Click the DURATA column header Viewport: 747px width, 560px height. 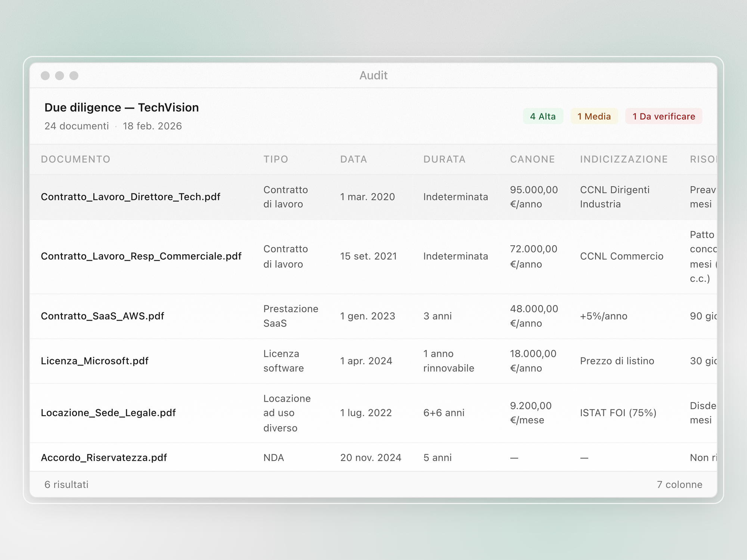[x=444, y=159]
